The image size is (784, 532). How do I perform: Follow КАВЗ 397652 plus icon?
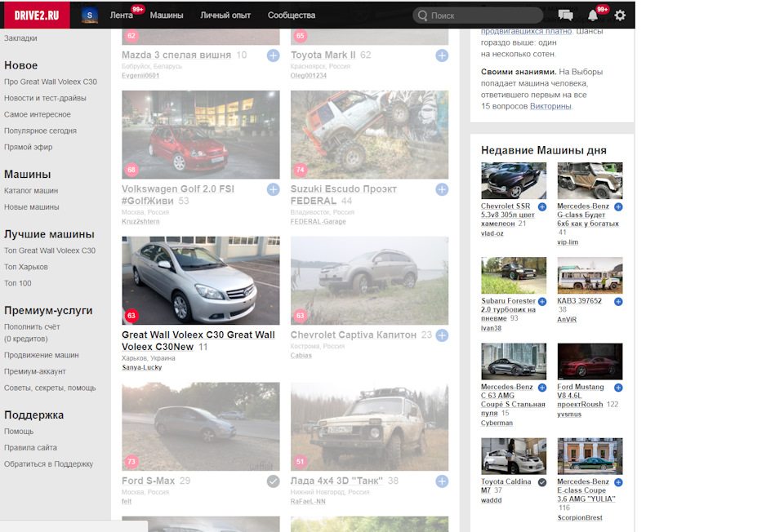(x=618, y=302)
